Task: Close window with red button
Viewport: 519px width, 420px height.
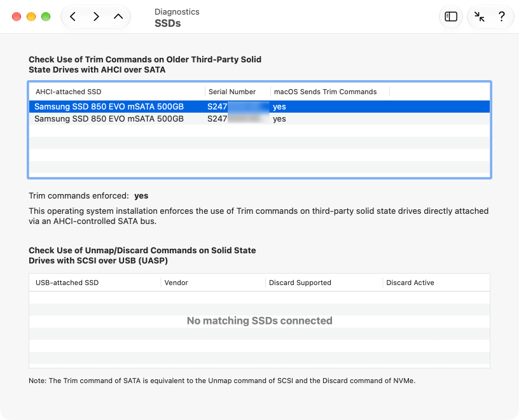Action: tap(17, 17)
